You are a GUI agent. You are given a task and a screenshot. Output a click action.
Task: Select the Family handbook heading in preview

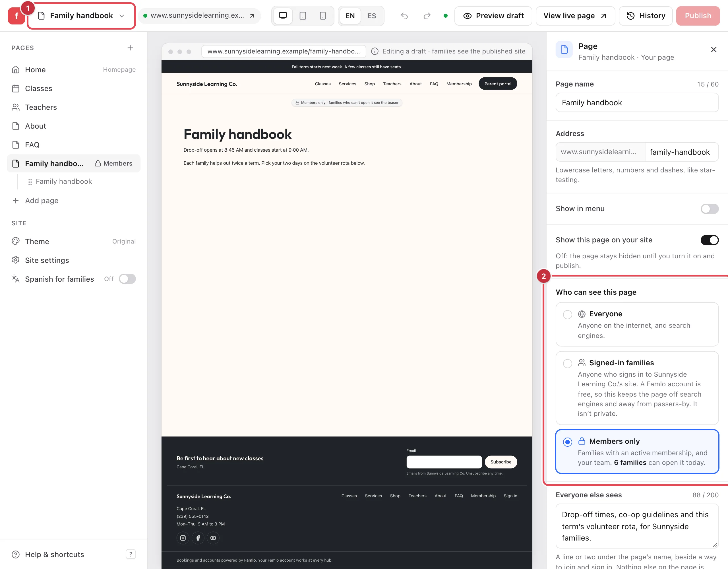point(237,134)
